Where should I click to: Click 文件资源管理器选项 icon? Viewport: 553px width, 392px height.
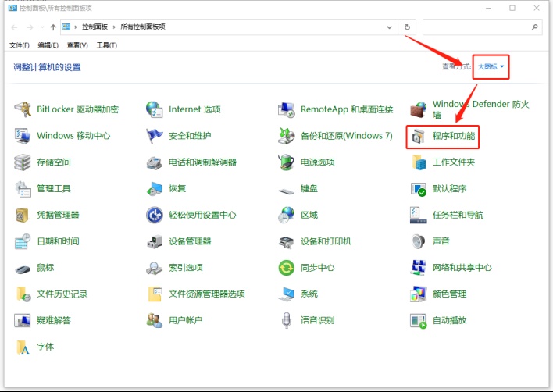click(x=155, y=294)
